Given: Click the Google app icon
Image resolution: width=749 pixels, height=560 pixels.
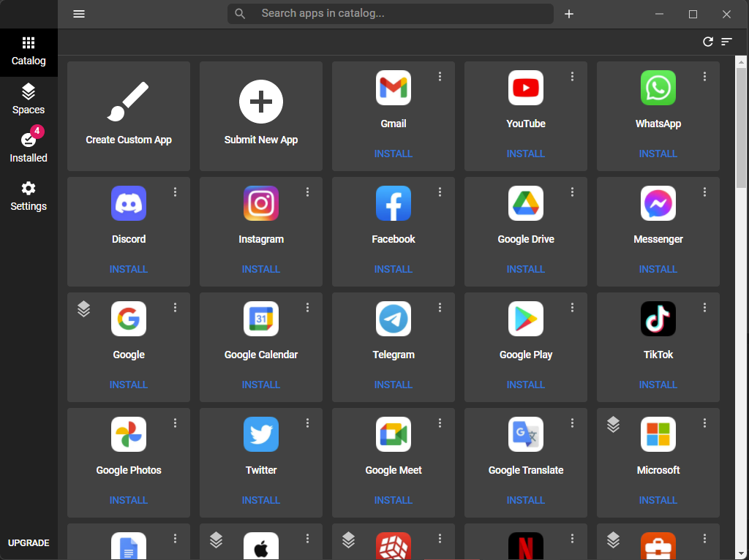Looking at the screenshot, I should click(x=129, y=319).
